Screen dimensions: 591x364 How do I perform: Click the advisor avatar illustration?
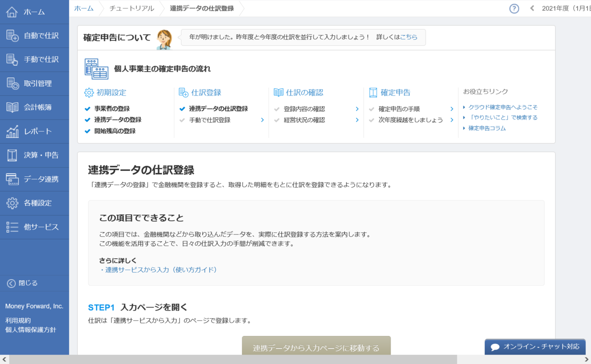coord(164,39)
